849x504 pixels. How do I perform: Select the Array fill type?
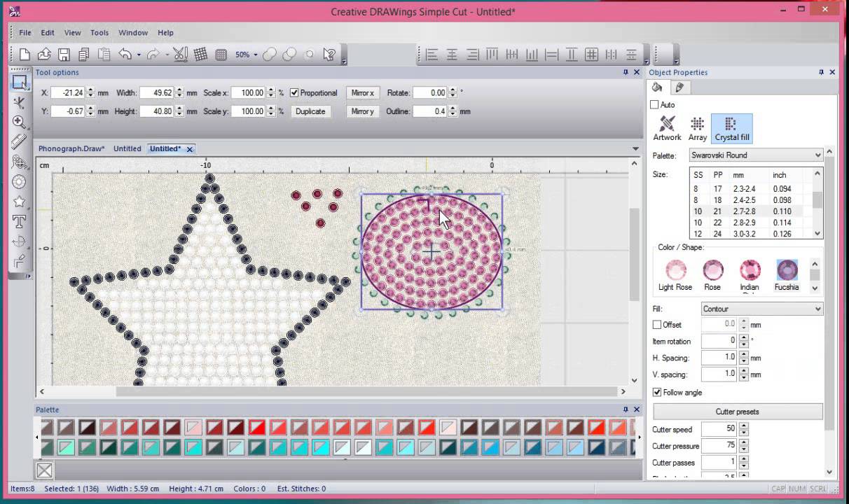point(698,129)
